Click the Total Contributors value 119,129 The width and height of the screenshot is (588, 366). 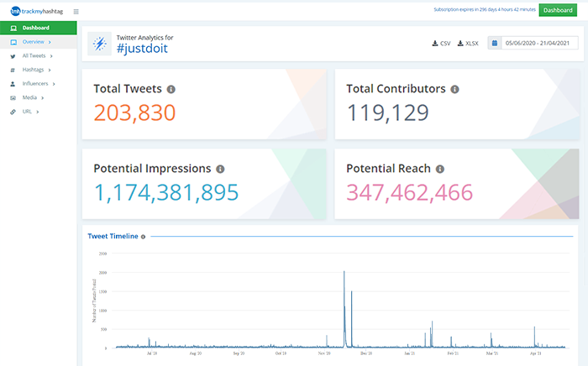tap(388, 112)
